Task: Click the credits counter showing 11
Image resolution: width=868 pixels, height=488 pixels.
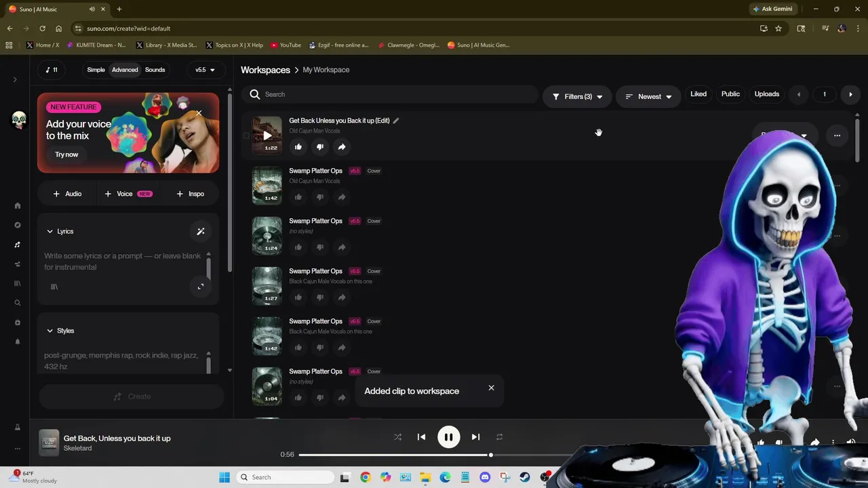Action: pos(52,70)
